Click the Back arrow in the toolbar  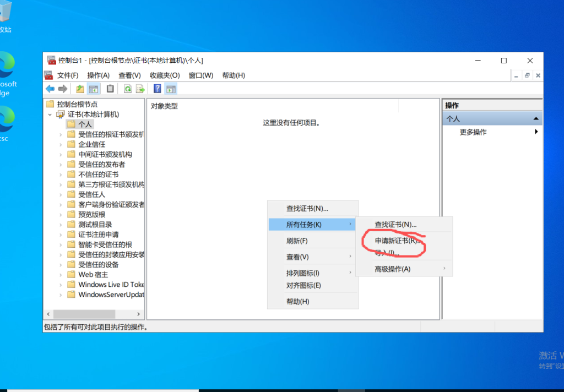pos(50,89)
